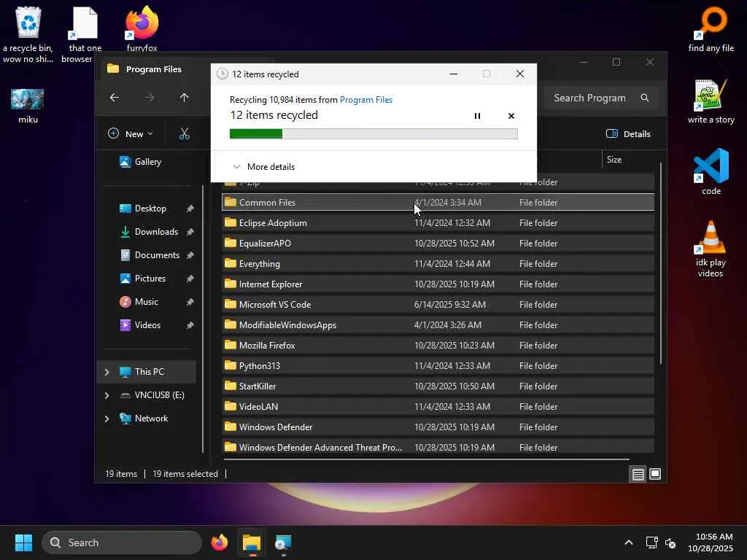Open the write a story shortcut
Image resolution: width=747 pixels, height=560 pixels.
[711, 101]
